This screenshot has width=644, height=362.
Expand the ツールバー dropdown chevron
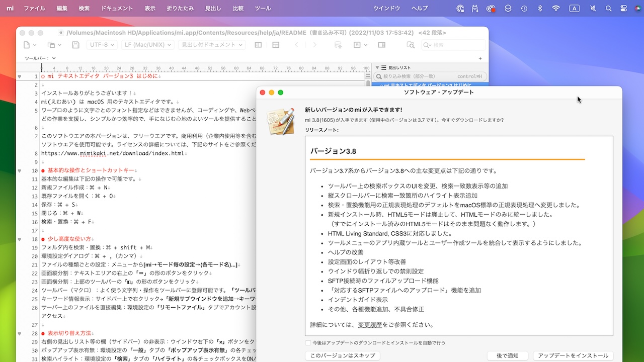[x=53, y=59]
